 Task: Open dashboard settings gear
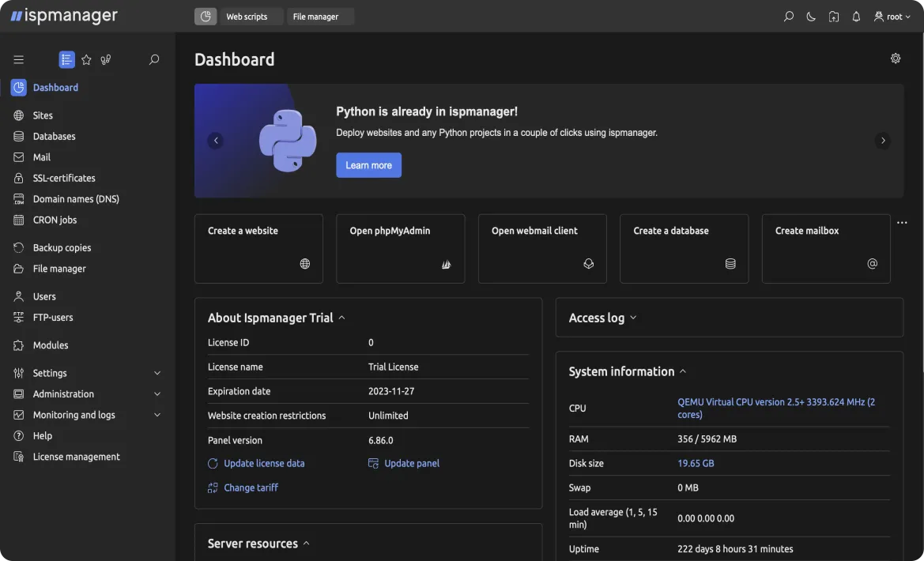click(896, 58)
